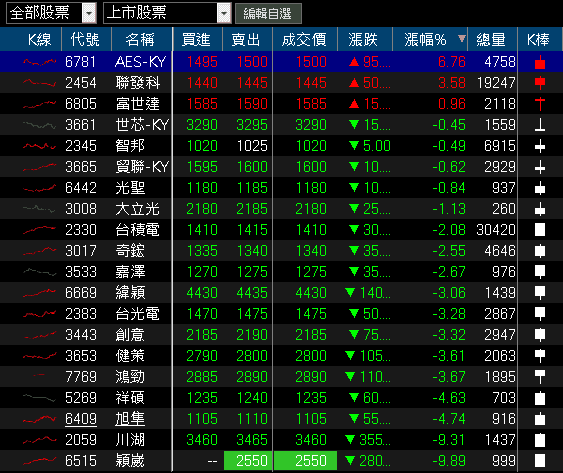Click volume 19247 for 聯發科

tap(496, 83)
